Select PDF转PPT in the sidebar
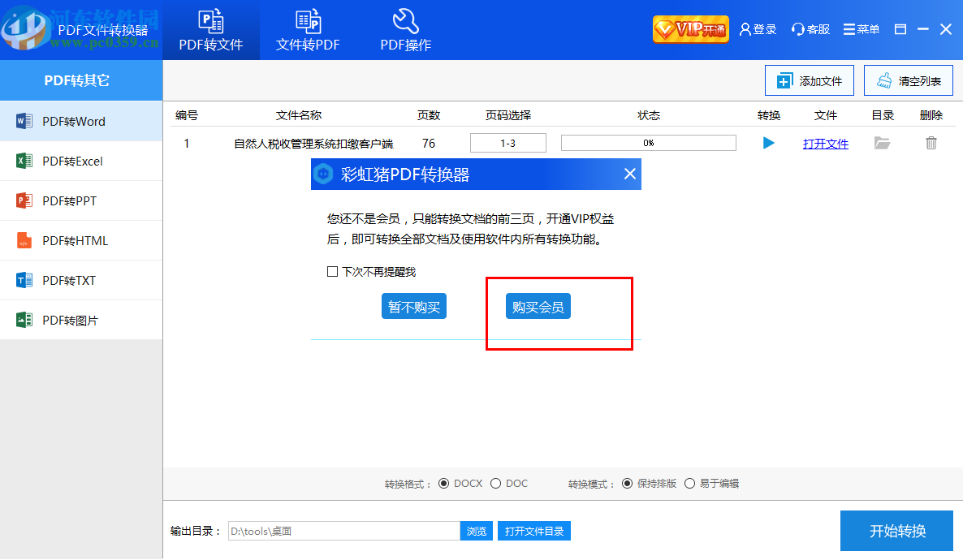The width and height of the screenshot is (963, 560). (x=81, y=200)
